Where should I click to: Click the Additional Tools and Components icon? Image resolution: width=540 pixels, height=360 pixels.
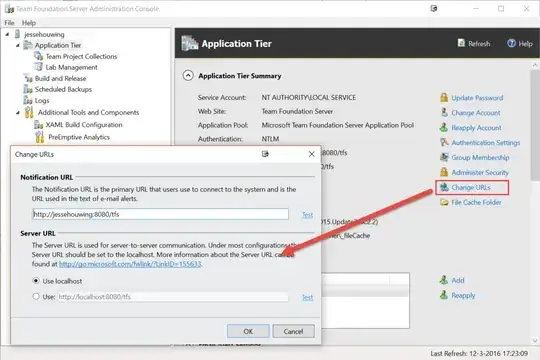click(x=29, y=112)
